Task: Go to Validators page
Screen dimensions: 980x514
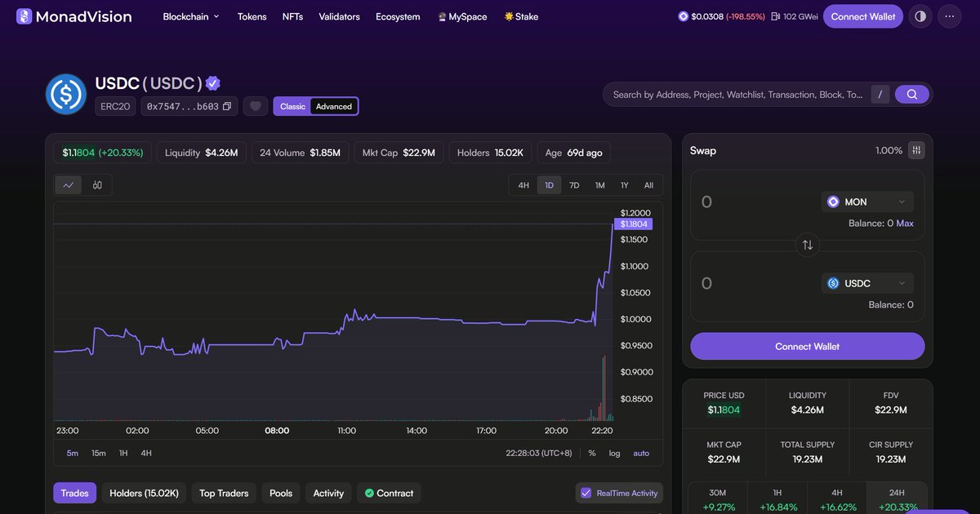Action: 339,16
